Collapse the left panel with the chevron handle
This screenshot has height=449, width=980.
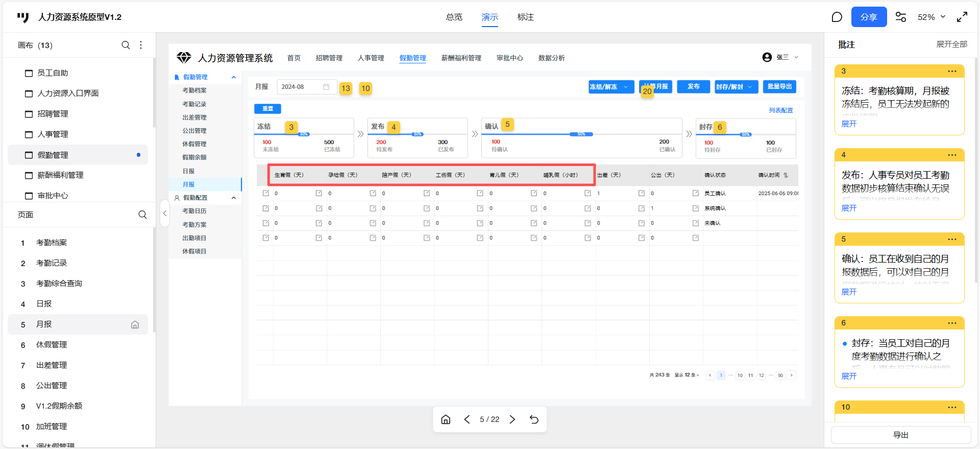164,214
